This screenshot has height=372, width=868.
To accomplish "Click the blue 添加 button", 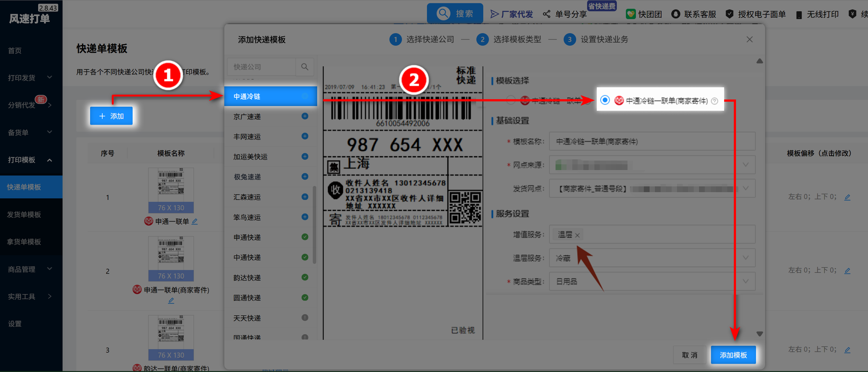I will point(111,116).
